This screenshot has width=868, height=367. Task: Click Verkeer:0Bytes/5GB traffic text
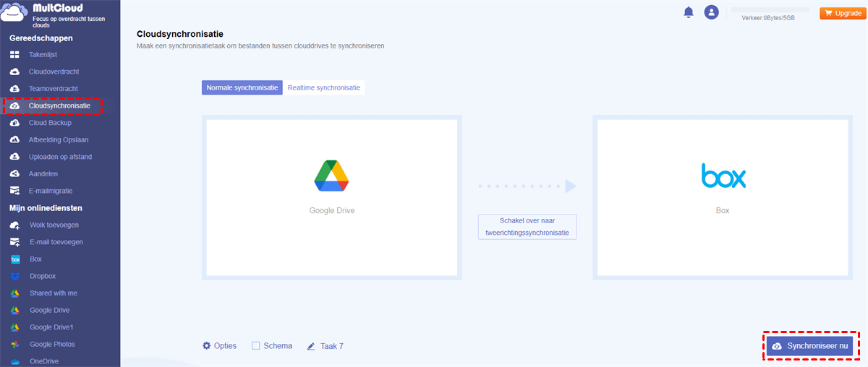[768, 18]
